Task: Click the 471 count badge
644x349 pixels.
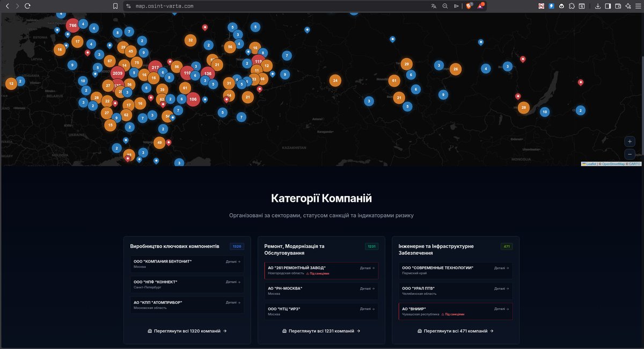Action: coord(507,246)
